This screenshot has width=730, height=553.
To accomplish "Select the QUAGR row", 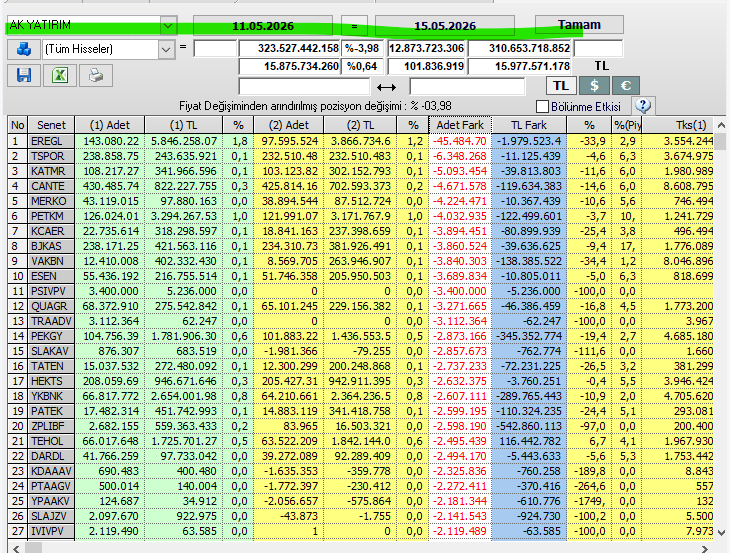I will click(360, 306).
